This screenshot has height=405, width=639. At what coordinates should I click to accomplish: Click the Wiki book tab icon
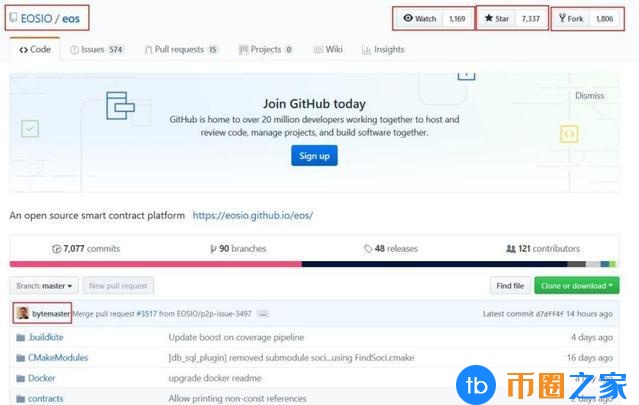coord(318,50)
